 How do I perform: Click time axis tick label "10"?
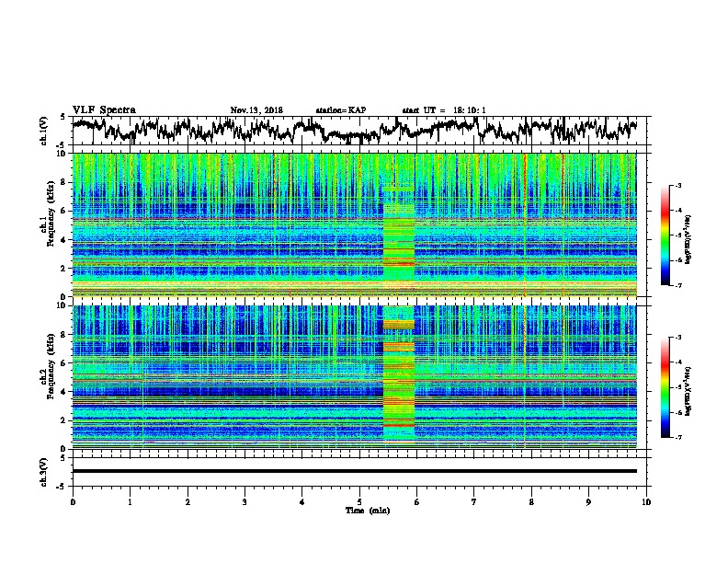(646, 502)
